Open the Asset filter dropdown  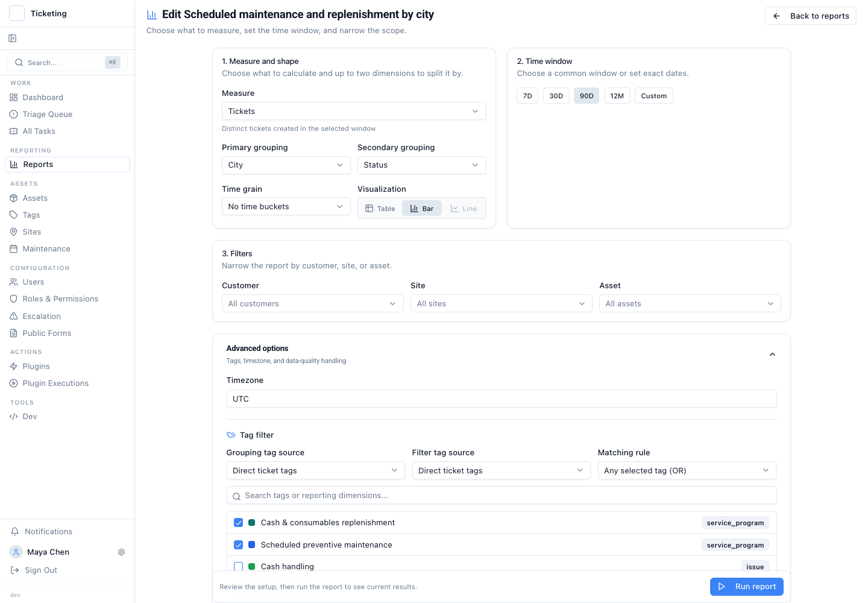click(x=690, y=304)
